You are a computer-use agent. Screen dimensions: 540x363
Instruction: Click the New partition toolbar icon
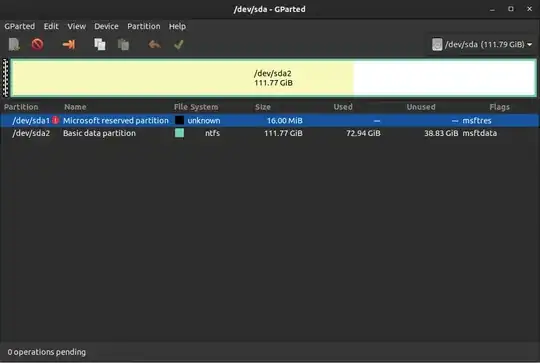(14, 44)
